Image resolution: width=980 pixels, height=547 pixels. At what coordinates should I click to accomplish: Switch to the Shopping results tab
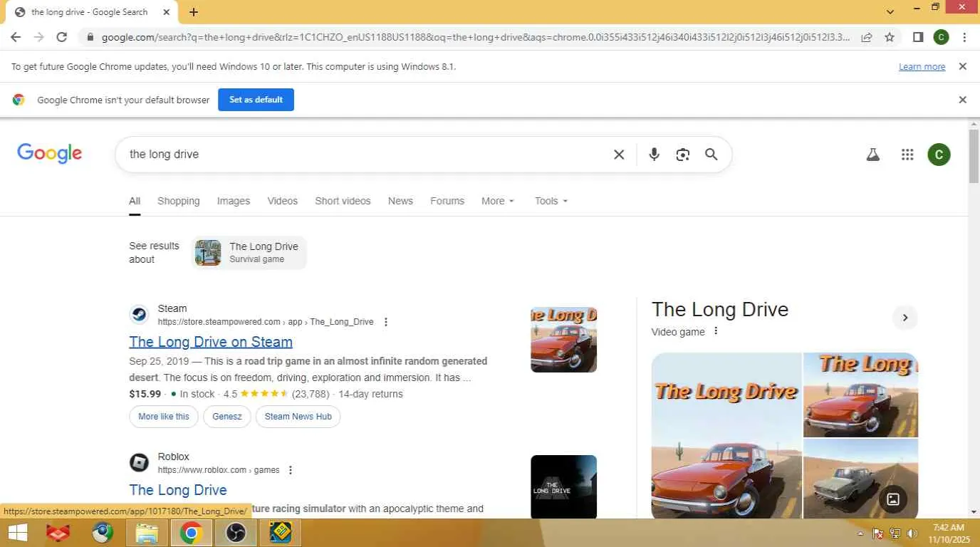[179, 201]
